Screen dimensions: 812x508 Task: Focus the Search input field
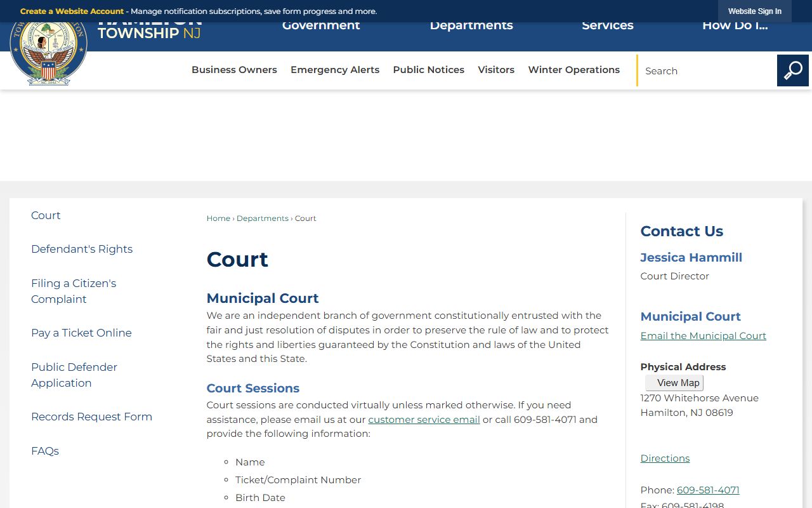coord(707,70)
